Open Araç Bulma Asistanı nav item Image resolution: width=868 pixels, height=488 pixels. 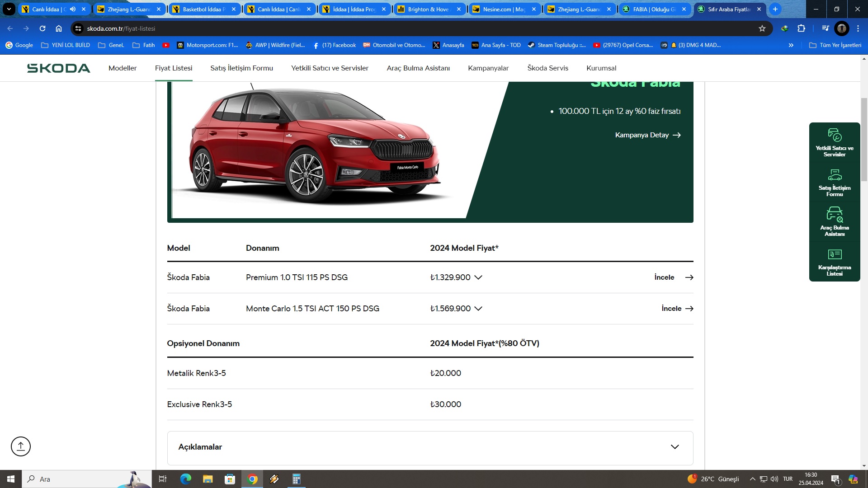pos(418,68)
